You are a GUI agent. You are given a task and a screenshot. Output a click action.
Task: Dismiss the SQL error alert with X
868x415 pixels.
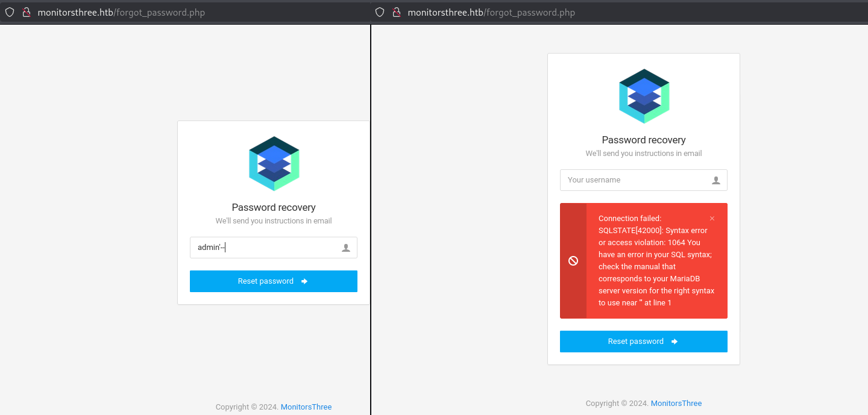(x=712, y=219)
